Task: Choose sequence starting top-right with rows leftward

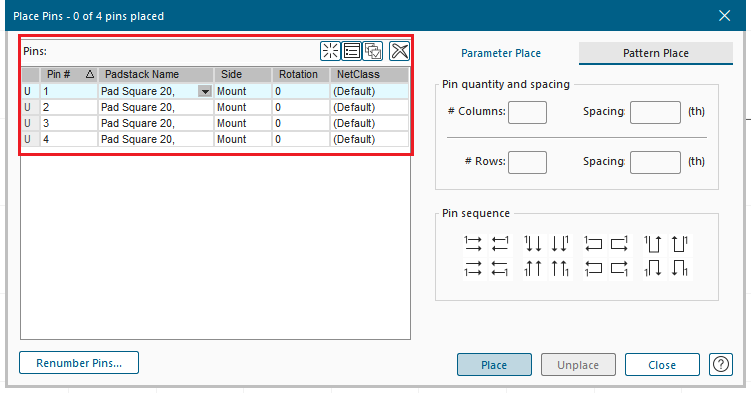Action: 500,244
